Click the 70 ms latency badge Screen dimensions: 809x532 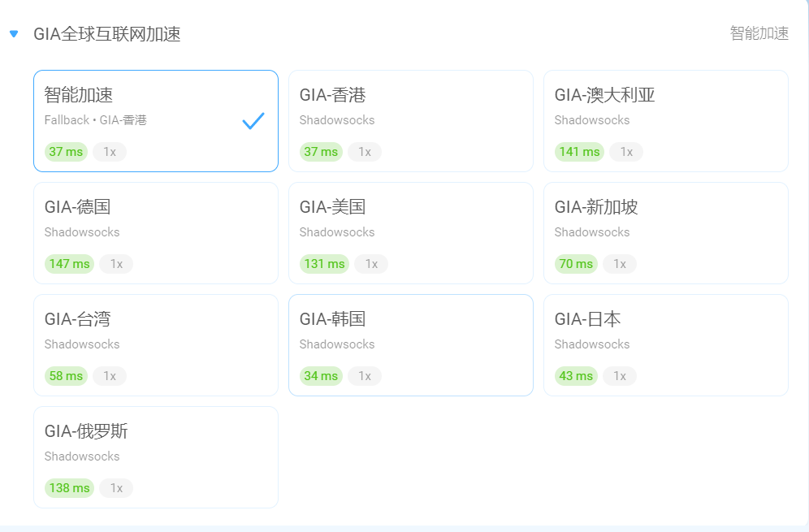[x=576, y=264]
